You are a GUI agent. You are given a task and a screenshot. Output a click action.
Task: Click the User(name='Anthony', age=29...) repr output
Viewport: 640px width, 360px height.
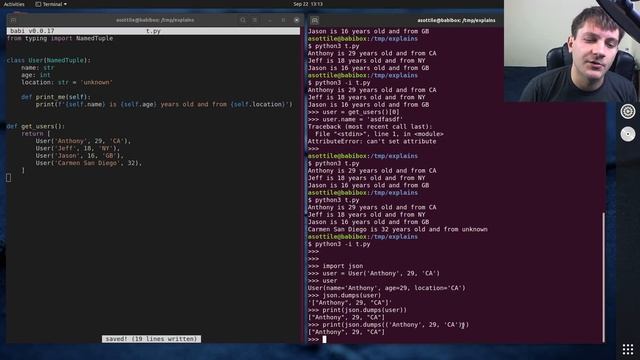click(387, 288)
